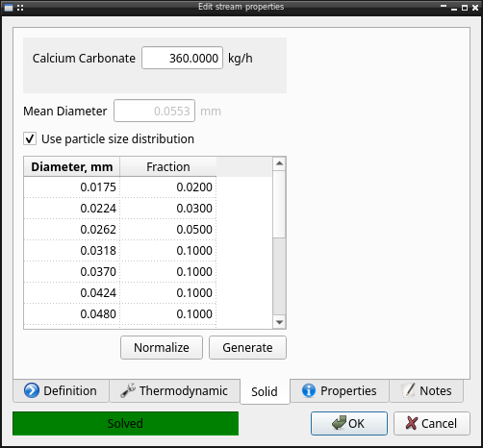Click the Thermodynamic tab wrench icon
Viewport: 483px width, 448px height.
coord(128,390)
